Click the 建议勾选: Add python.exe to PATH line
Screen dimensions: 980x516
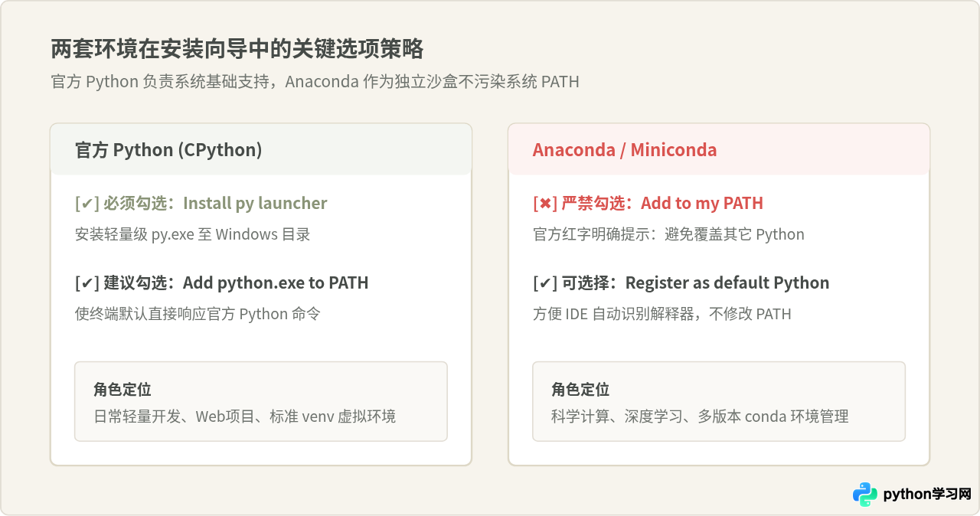coord(221,282)
